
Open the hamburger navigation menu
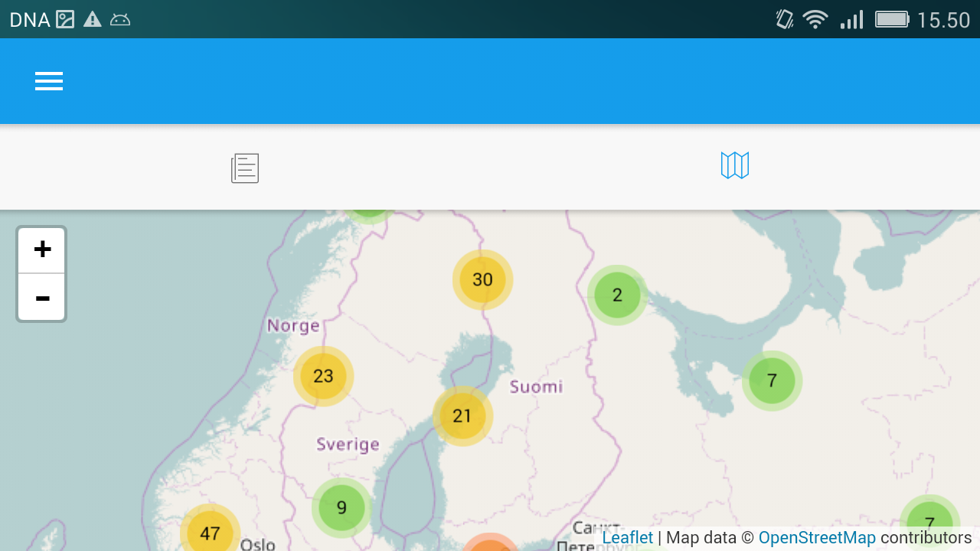[49, 81]
